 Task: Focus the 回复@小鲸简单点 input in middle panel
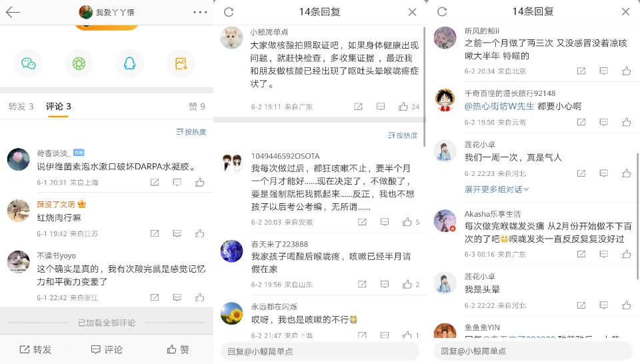click(x=320, y=351)
